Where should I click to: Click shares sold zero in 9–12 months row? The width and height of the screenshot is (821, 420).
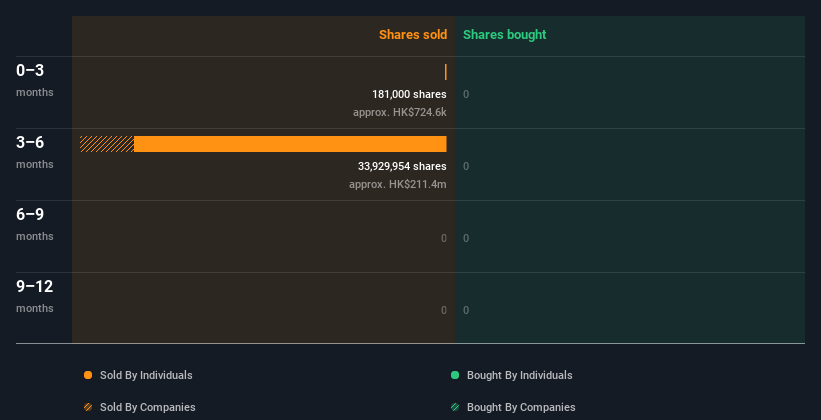point(444,310)
